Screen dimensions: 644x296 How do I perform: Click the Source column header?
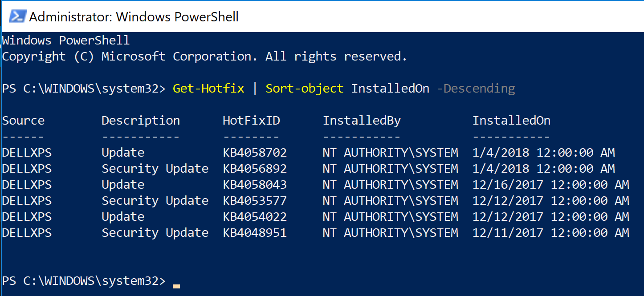[24, 121]
